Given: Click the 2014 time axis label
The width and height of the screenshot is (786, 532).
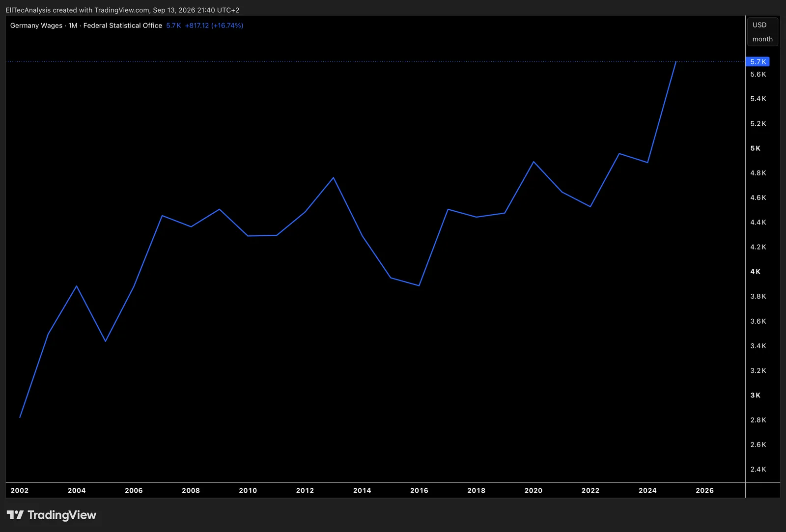Looking at the screenshot, I should click(x=362, y=491).
